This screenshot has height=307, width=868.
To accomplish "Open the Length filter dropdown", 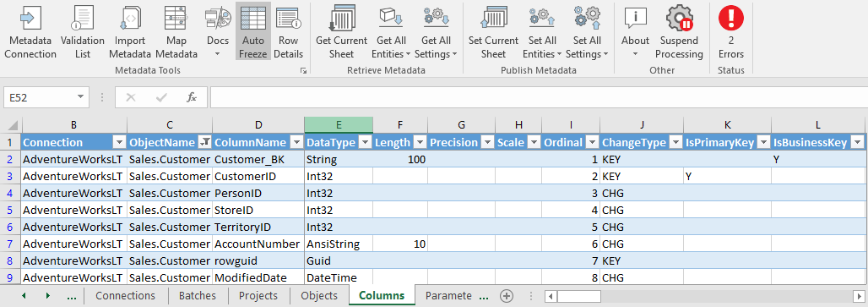I will (x=420, y=142).
